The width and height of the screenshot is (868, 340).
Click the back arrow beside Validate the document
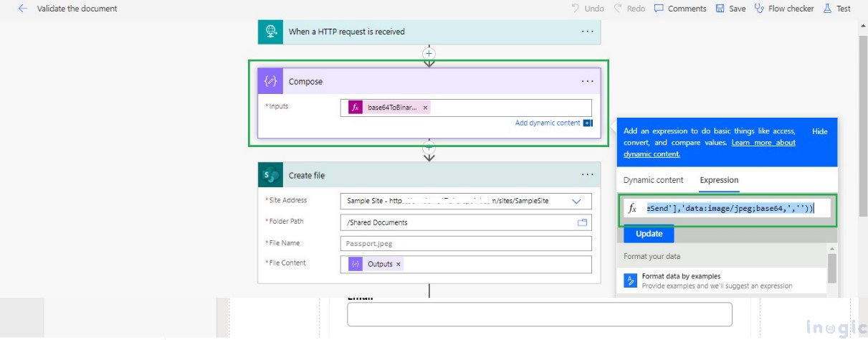click(x=23, y=9)
